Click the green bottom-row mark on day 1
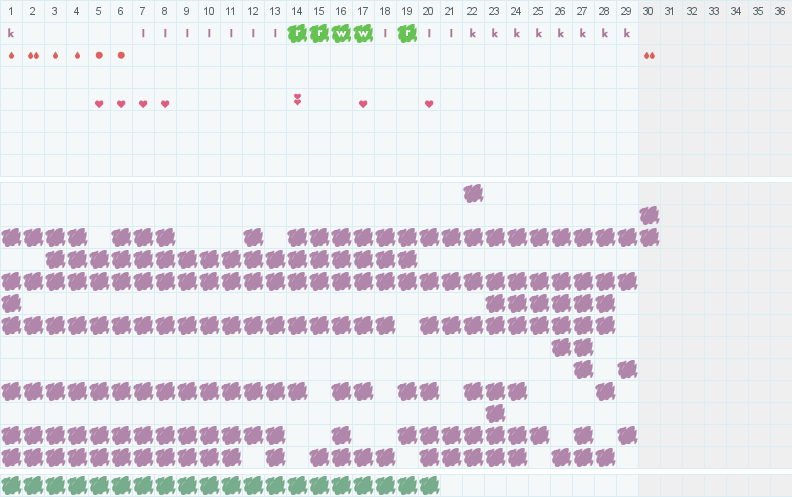The image size is (792, 497). [11, 485]
